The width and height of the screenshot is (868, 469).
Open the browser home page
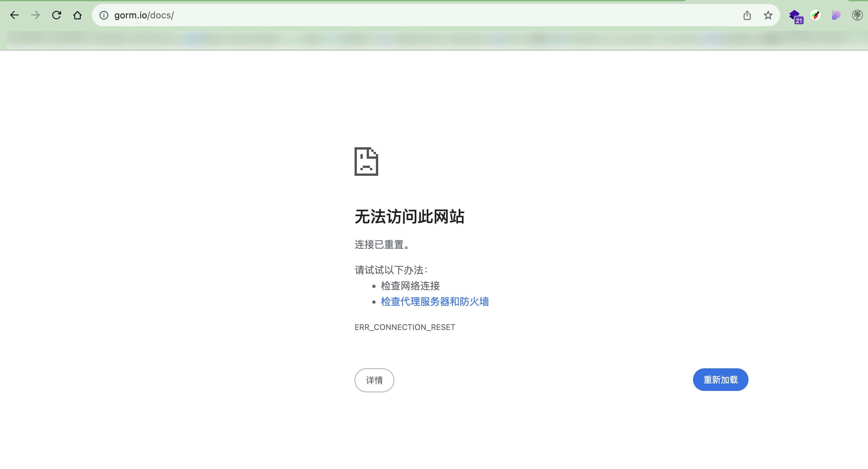pyautogui.click(x=77, y=15)
